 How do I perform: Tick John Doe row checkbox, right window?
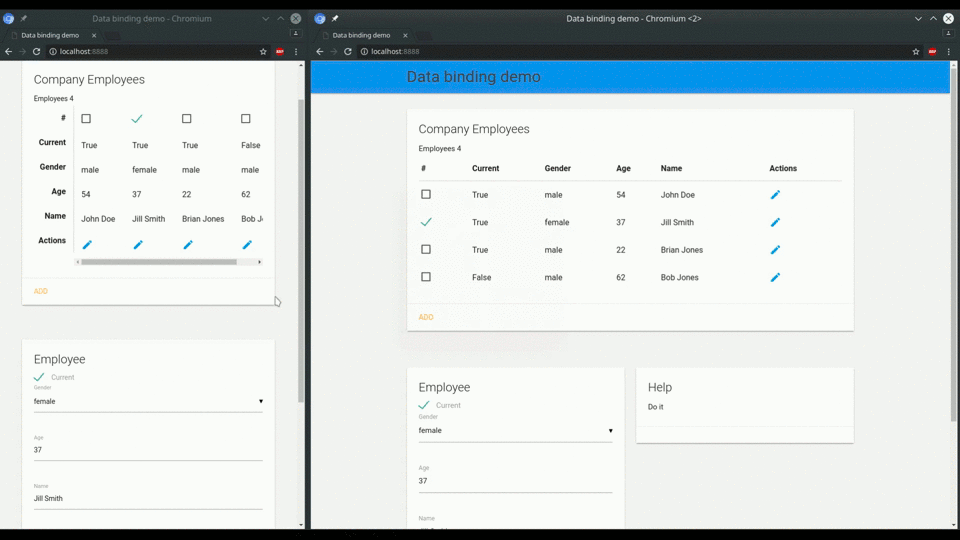(x=426, y=194)
